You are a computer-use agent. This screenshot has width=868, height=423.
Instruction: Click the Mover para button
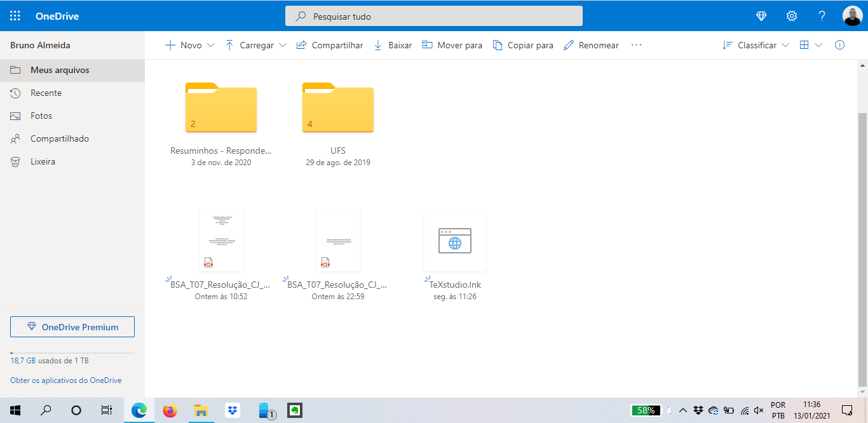click(x=452, y=45)
